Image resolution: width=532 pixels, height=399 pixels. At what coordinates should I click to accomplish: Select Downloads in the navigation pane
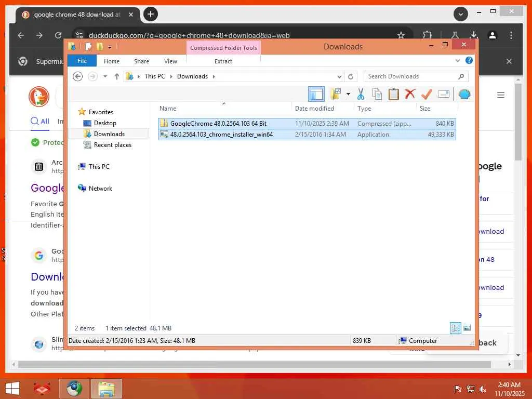(109, 134)
